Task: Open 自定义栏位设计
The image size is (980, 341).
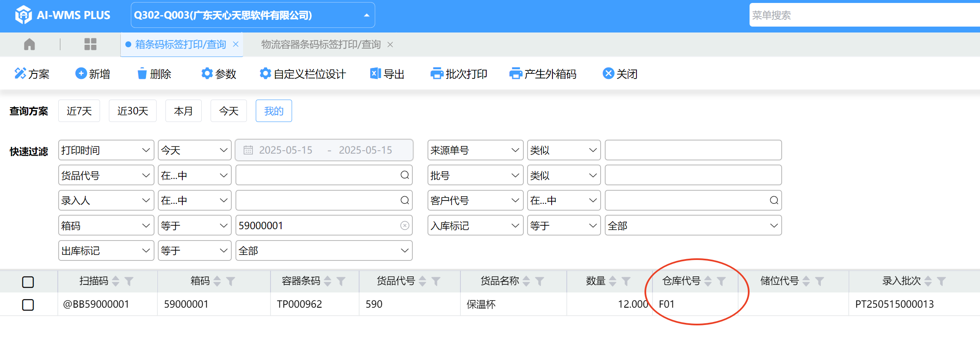Action: (303, 74)
